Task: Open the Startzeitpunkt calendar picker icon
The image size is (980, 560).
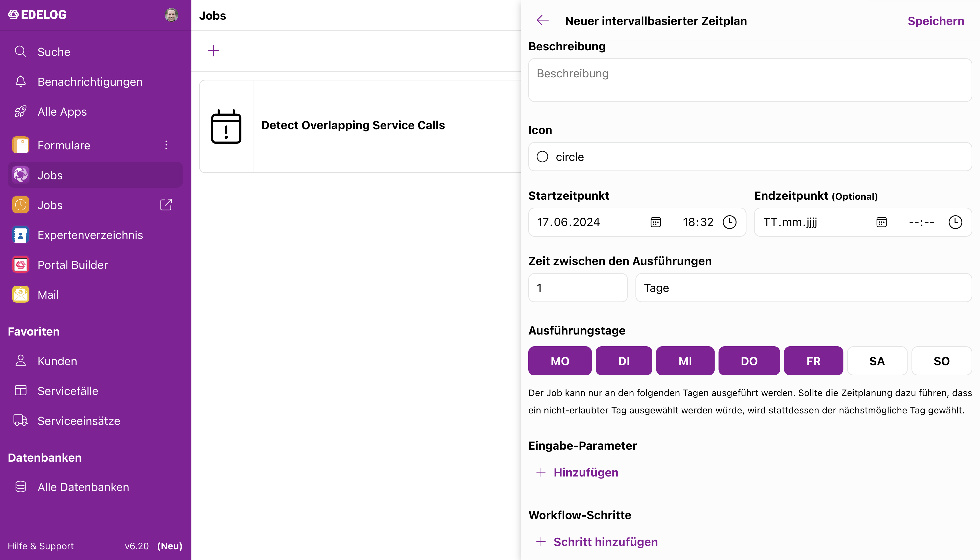Action: click(x=656, y=222)
